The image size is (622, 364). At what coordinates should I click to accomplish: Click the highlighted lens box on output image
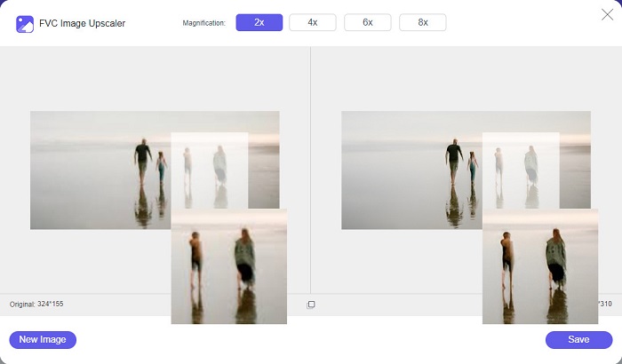point(521,169)
